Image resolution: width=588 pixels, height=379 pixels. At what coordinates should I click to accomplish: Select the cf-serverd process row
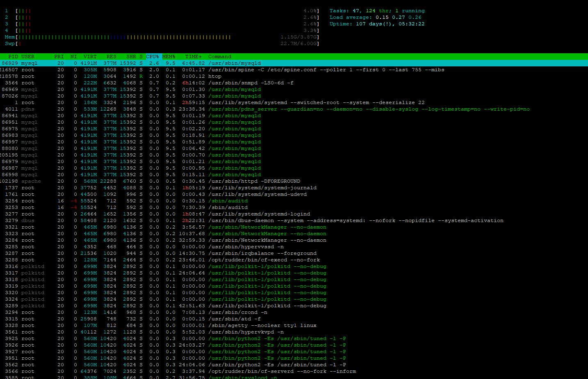coord(294,371)
